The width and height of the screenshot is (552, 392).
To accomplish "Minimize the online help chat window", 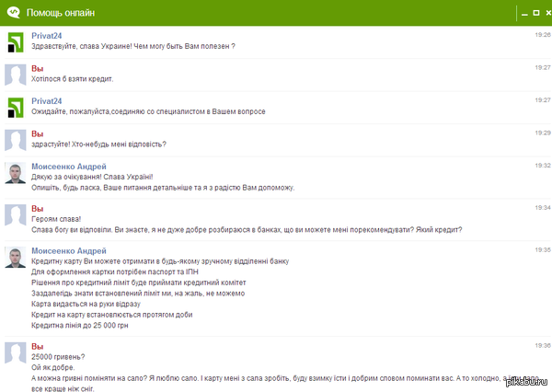I will (x=524, y=14).
